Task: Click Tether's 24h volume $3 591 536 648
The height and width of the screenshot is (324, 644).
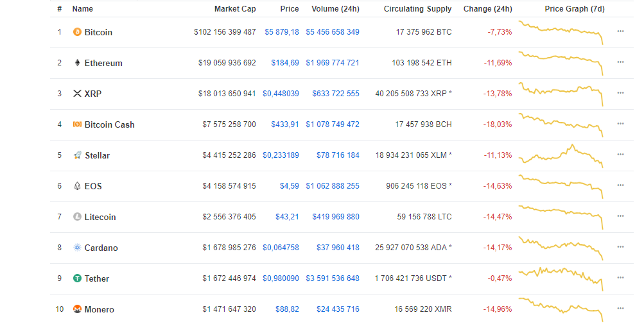Action: pos(332,278)
